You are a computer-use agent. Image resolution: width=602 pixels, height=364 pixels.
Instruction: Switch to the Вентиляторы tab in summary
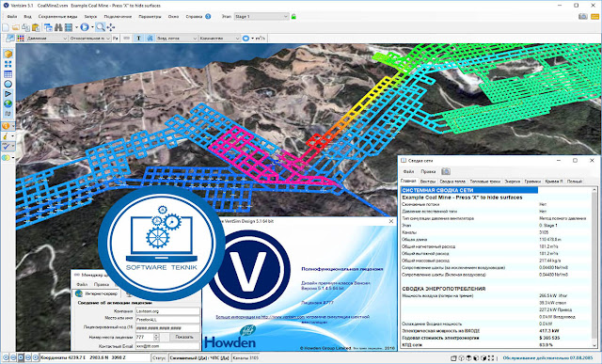coord(428,182)
